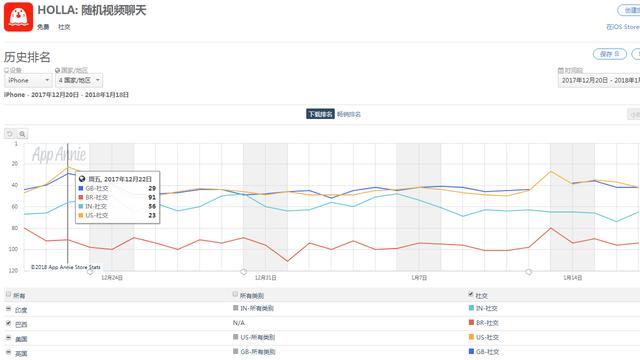Open the date range picker field
This screenshot has height=360, width=640.
[x=599, y=80]
